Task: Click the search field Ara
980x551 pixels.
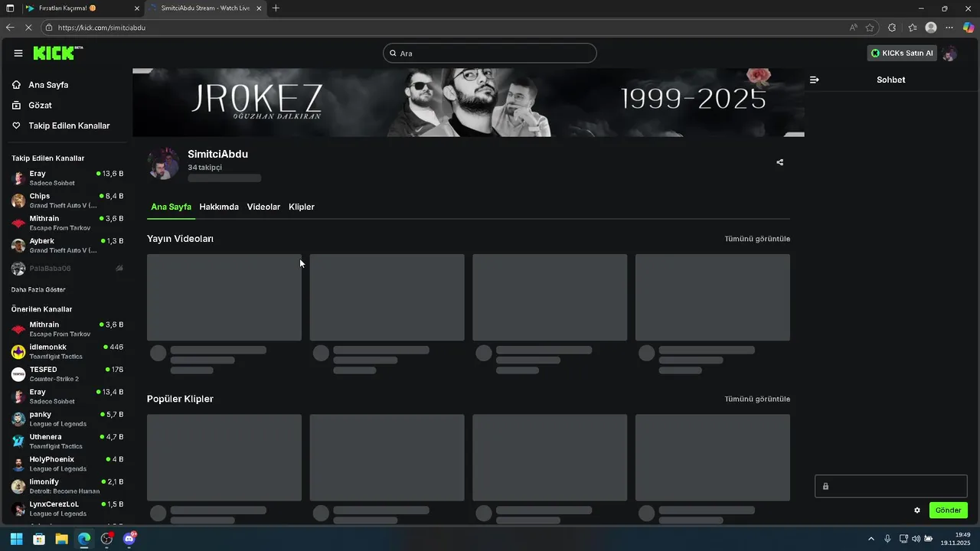Action: tap(490, 54)
